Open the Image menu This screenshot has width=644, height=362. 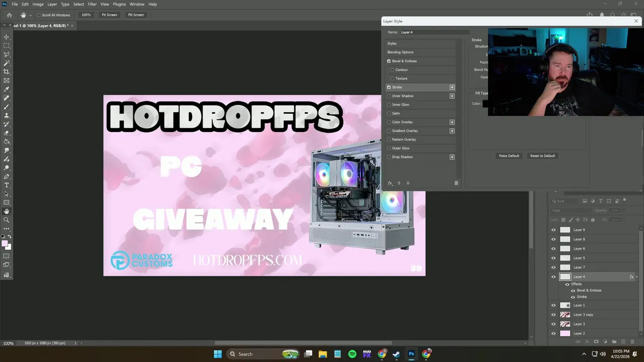click(x=38, y=4)
